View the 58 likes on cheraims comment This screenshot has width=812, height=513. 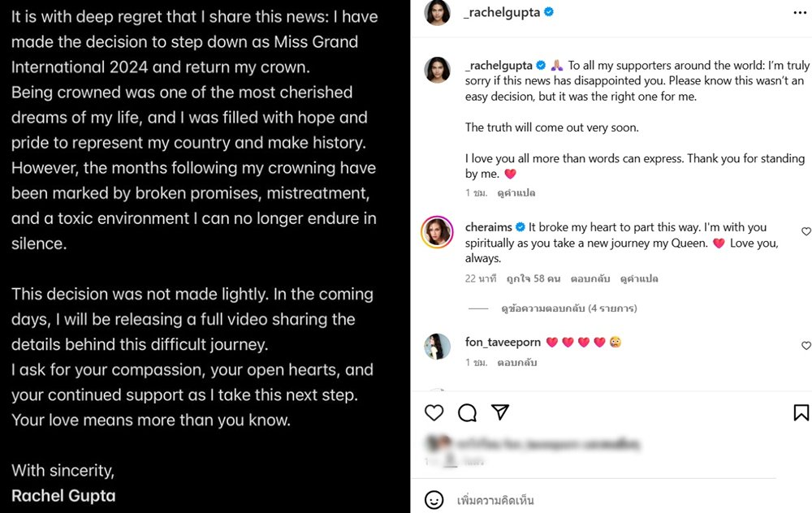click(533, 278)
